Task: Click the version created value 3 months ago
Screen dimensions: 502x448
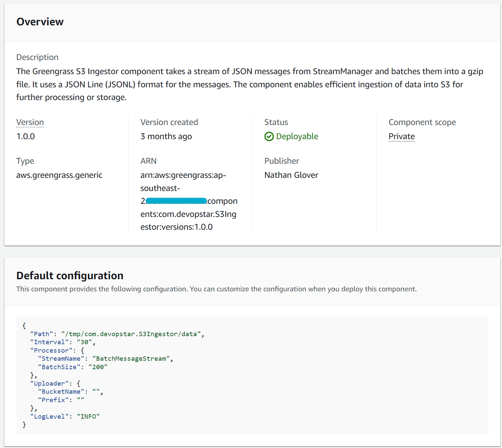Action: [166, 136]
